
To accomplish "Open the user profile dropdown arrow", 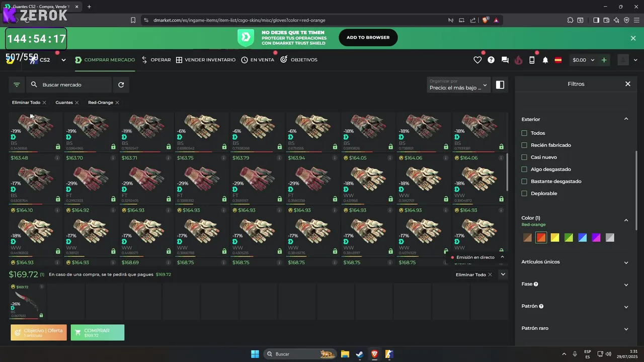I will tap(635, 60).
